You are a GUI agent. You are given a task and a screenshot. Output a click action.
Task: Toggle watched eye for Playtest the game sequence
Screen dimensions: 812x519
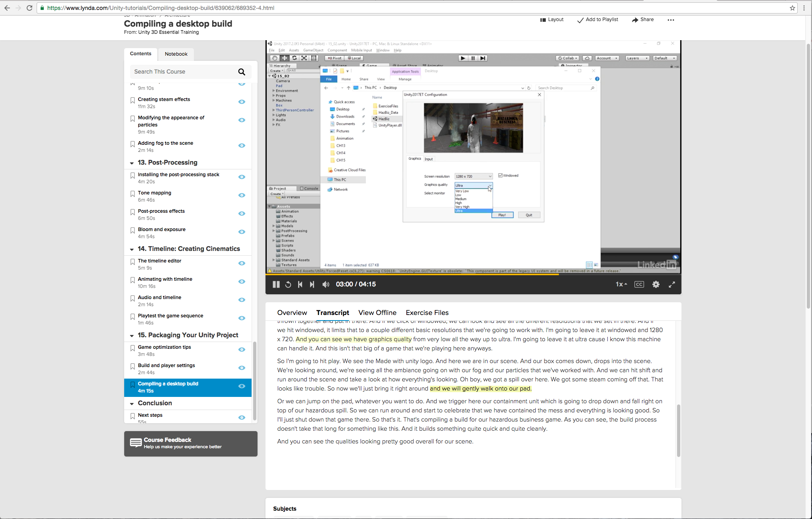tap(242, 318)
